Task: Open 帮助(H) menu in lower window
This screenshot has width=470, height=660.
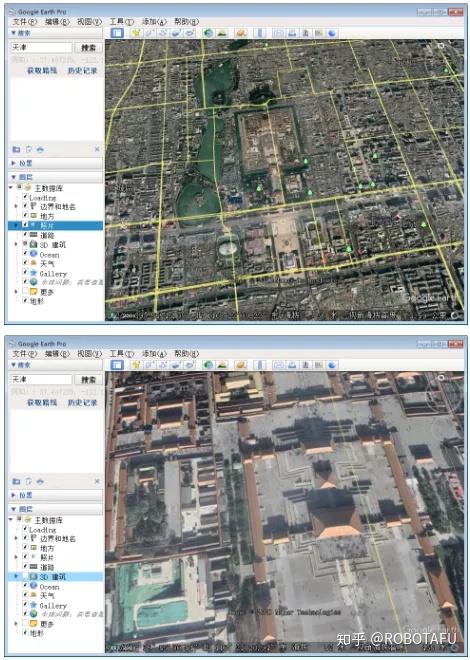Action: (x=186, y=354)
